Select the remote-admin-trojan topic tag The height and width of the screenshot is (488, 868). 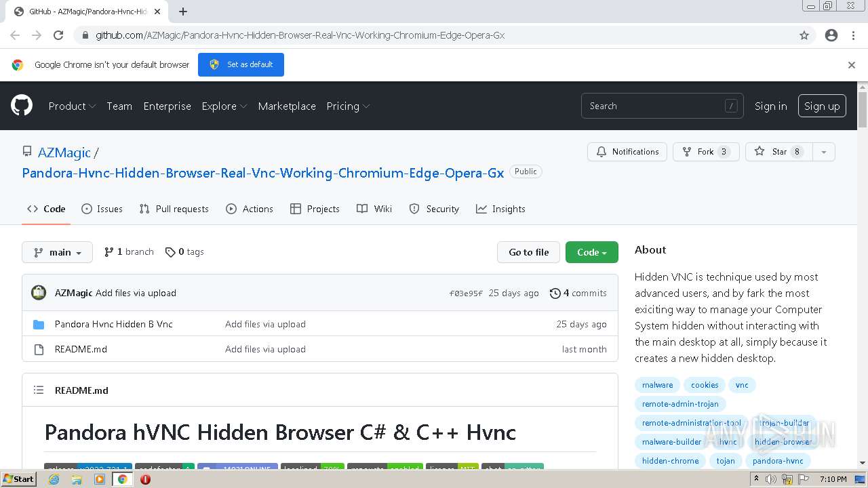(680, 404)
